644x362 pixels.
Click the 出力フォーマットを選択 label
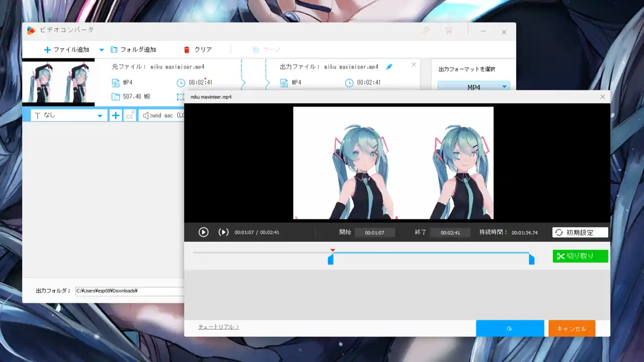pyautogui.click(x=466, y=69)
